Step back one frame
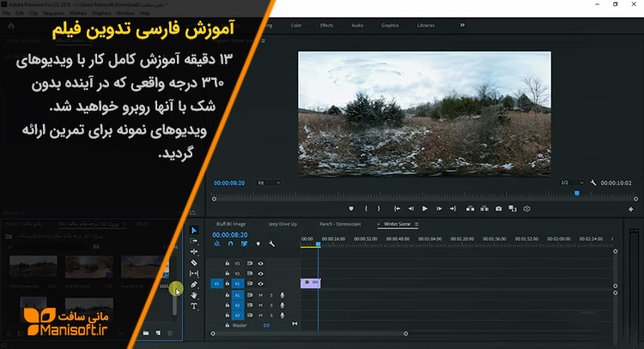 point(410,208)
